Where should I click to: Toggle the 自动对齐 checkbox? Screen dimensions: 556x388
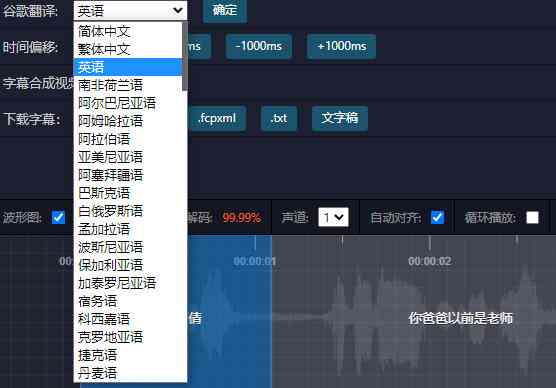437,217
